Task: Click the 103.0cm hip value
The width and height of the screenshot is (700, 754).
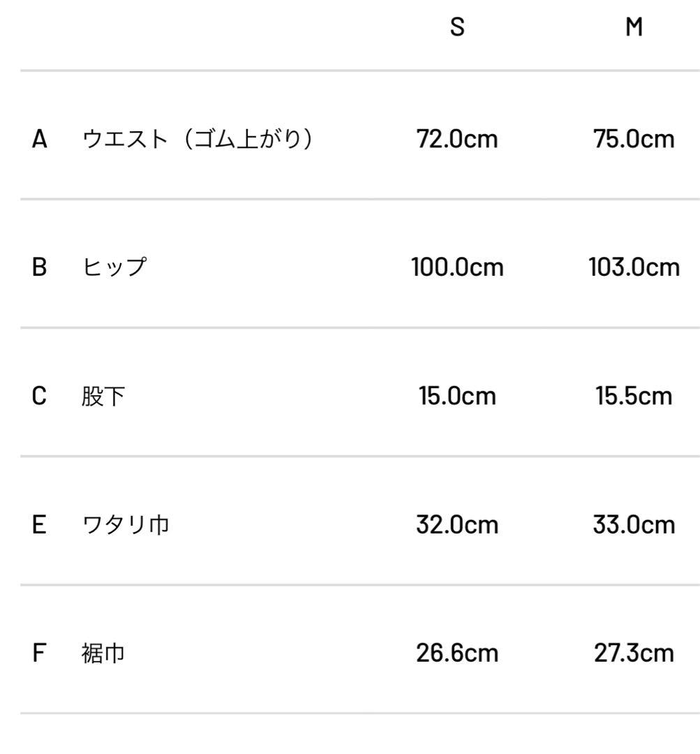Action: [x=634, y=268]
